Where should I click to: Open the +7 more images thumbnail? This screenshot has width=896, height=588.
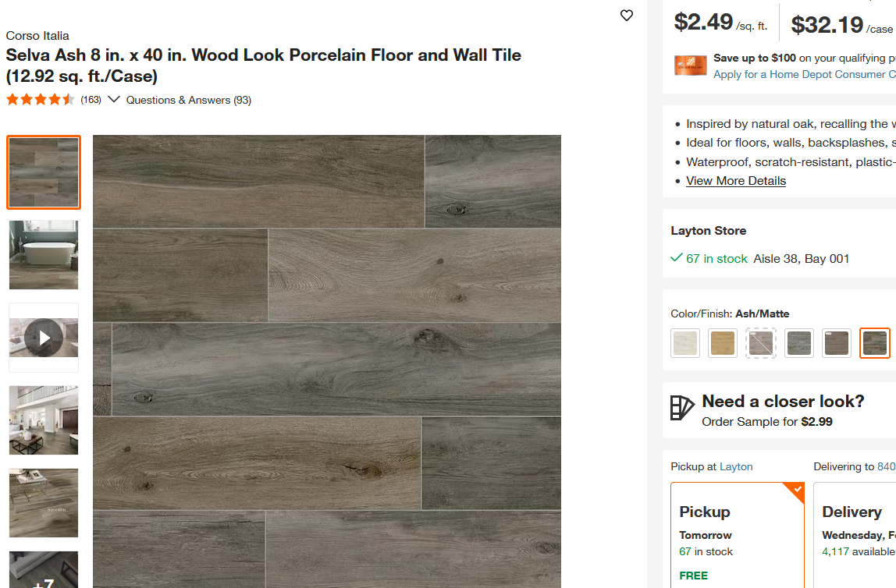pyautogui.click(x=44, y=569)
